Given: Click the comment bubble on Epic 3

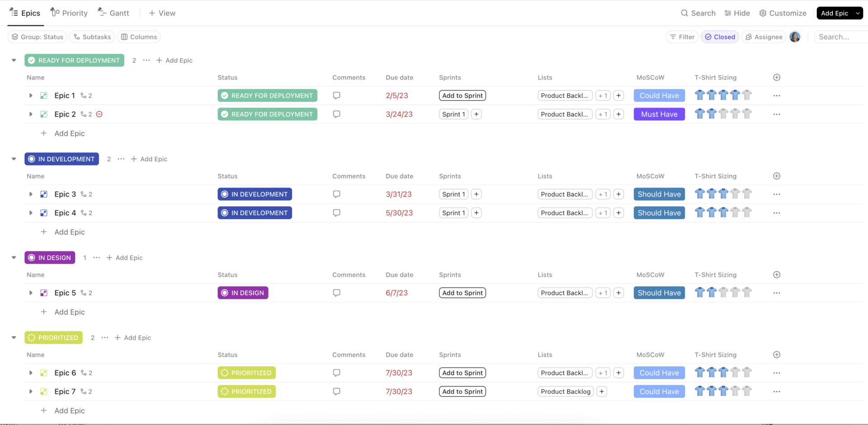Looking at the screenshot, I should [336, 194].
